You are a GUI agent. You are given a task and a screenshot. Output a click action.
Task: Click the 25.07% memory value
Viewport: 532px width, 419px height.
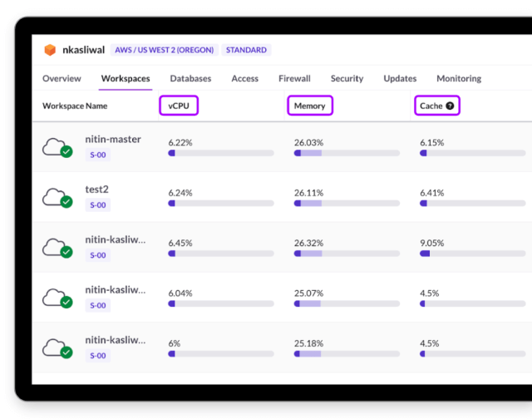308,293
